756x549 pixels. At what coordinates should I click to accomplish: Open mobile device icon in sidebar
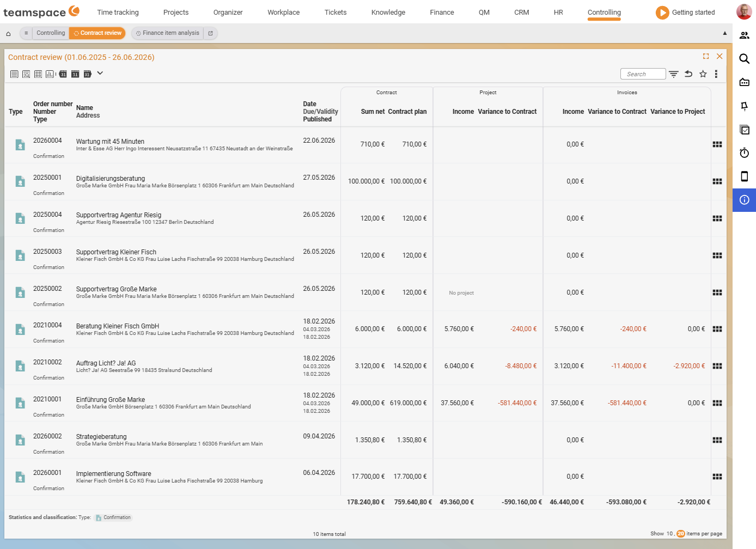coord(745,176)
